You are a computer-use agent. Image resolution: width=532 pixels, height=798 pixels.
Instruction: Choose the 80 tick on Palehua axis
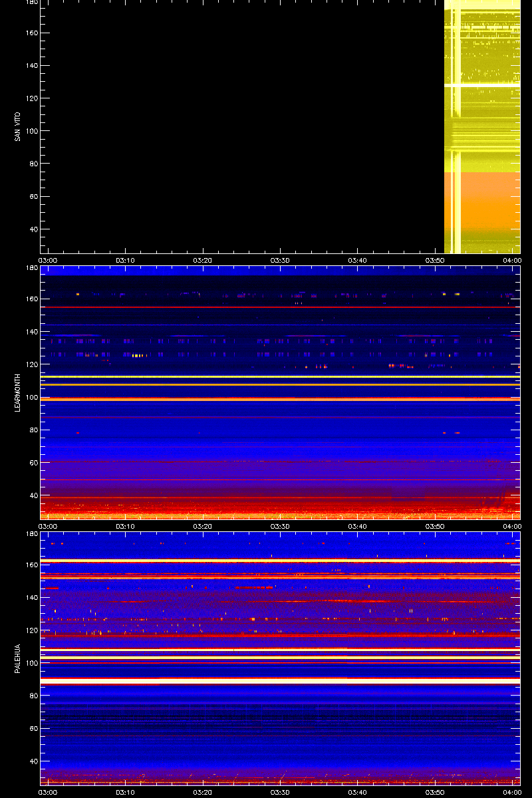pos(33,696)
